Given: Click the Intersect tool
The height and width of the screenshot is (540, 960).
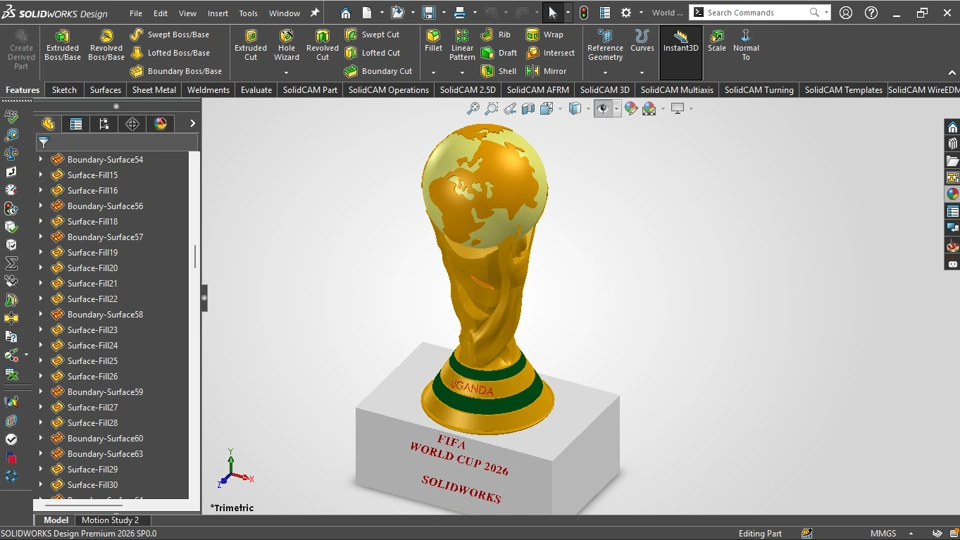Looking at the screenshot, I should pos(550,53).
